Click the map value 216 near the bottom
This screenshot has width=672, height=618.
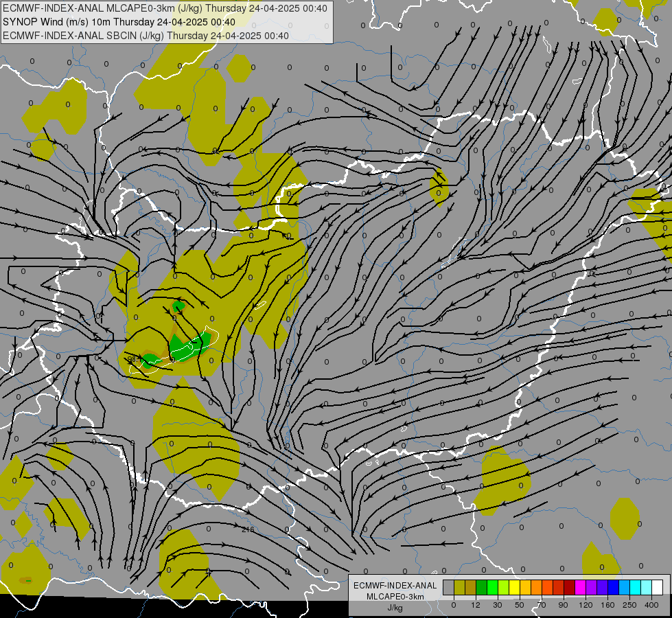248,529
